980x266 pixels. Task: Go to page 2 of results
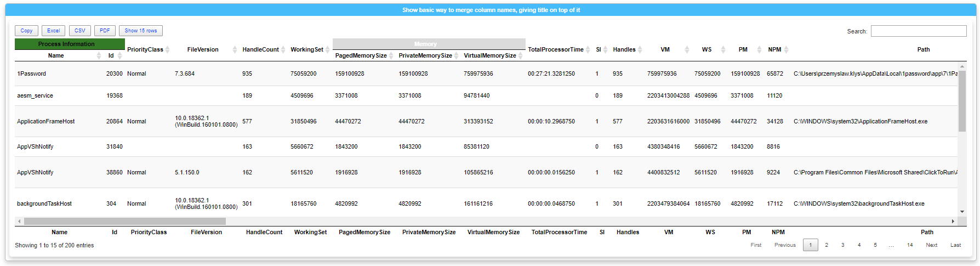(x=827, y=245)
